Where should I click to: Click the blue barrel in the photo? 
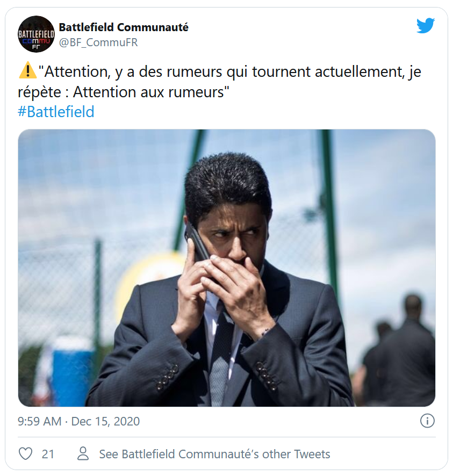click(x=72, y=373)
